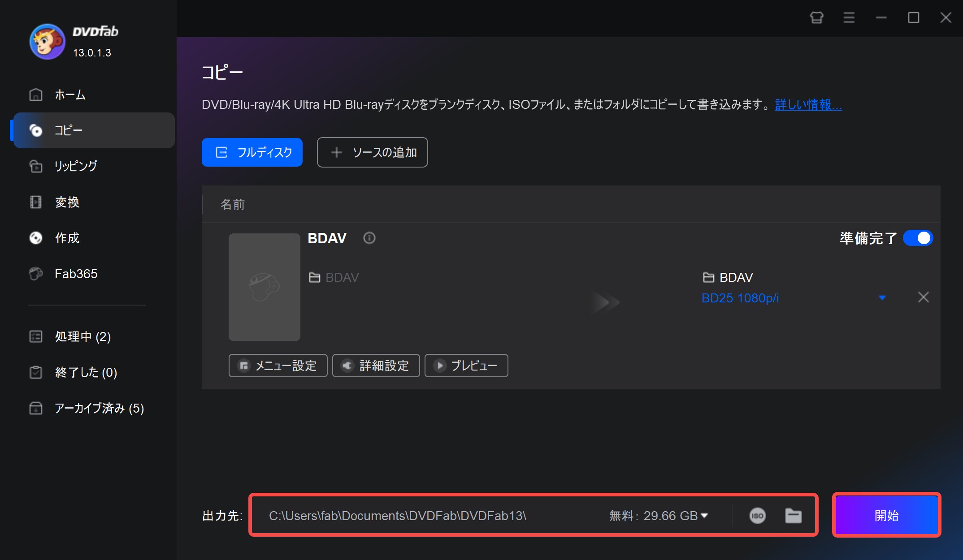Click the DVDFab mascot logo
This screenshot has height=560, width=963.
tap(48, 42)
